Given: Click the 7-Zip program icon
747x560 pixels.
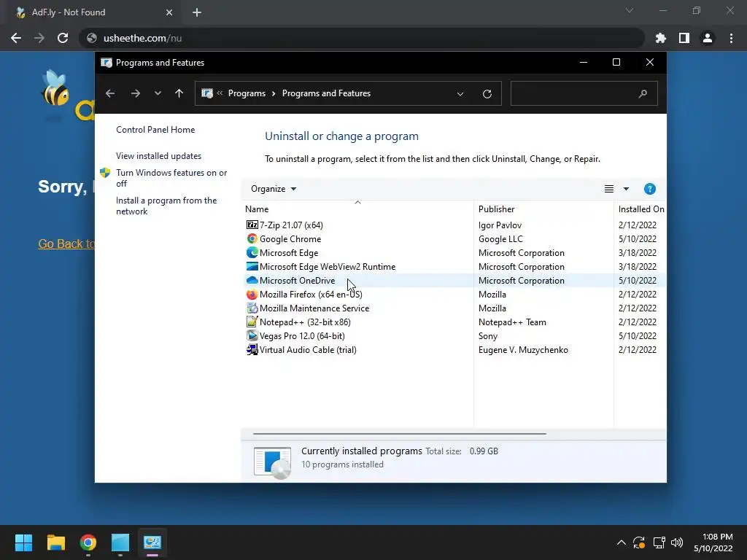Looking at the screenshot, I should click(x=252, y=225).
